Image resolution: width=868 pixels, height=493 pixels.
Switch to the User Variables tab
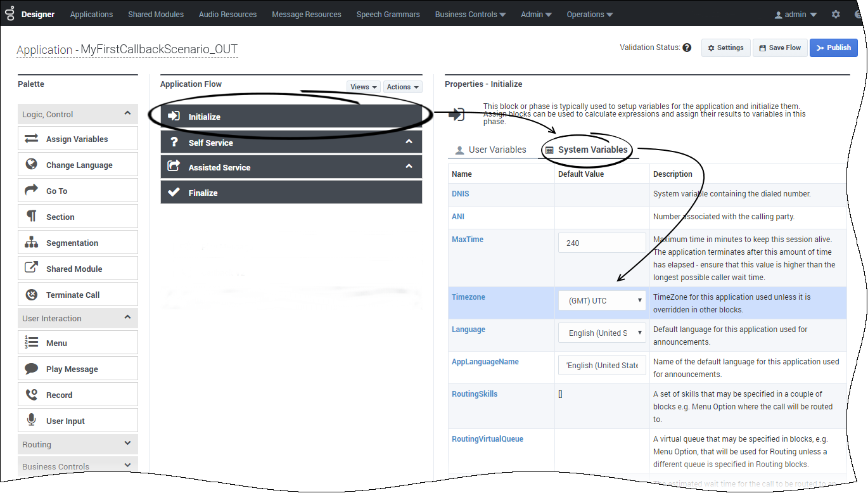tap(491, 150)
